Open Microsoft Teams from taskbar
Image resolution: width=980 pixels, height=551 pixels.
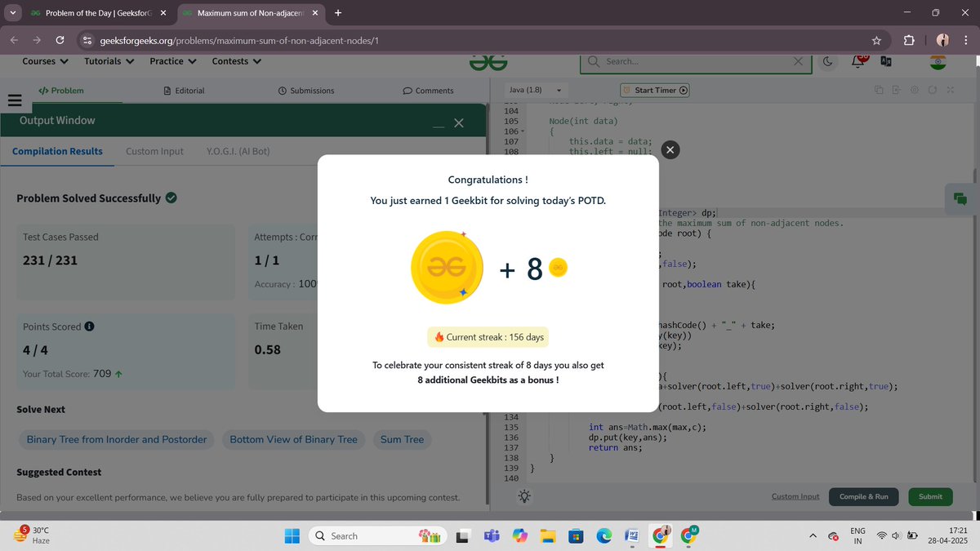492,536
